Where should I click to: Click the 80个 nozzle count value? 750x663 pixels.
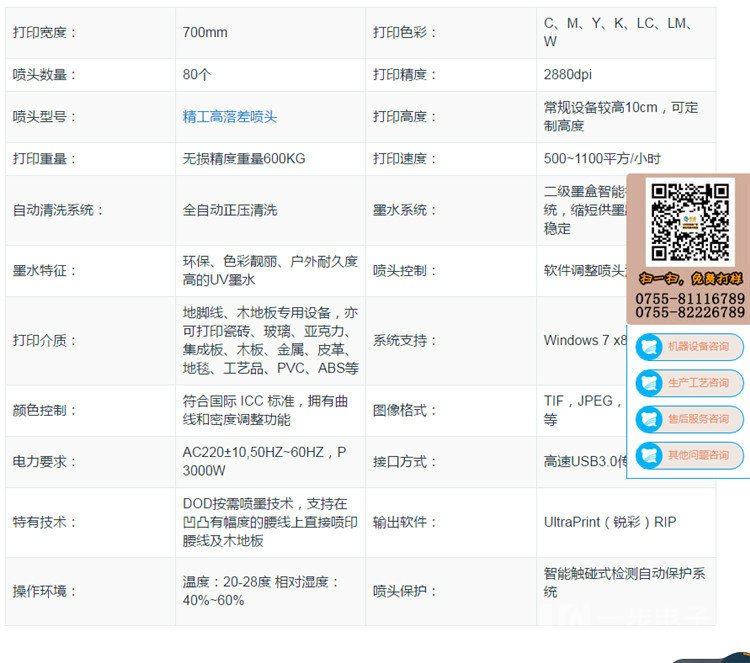pyautogui.click(x=197, y=75)
